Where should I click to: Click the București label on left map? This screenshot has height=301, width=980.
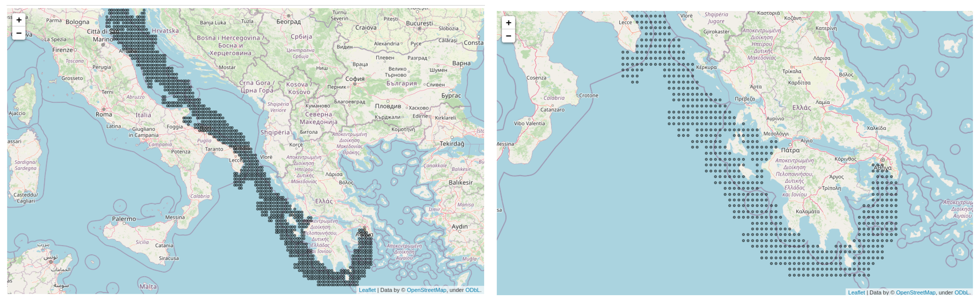coord(419,23)
